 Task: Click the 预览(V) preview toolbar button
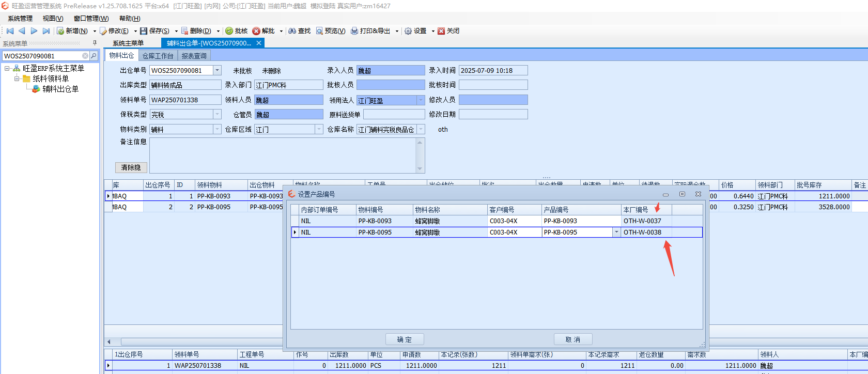(x=331, y=31)
